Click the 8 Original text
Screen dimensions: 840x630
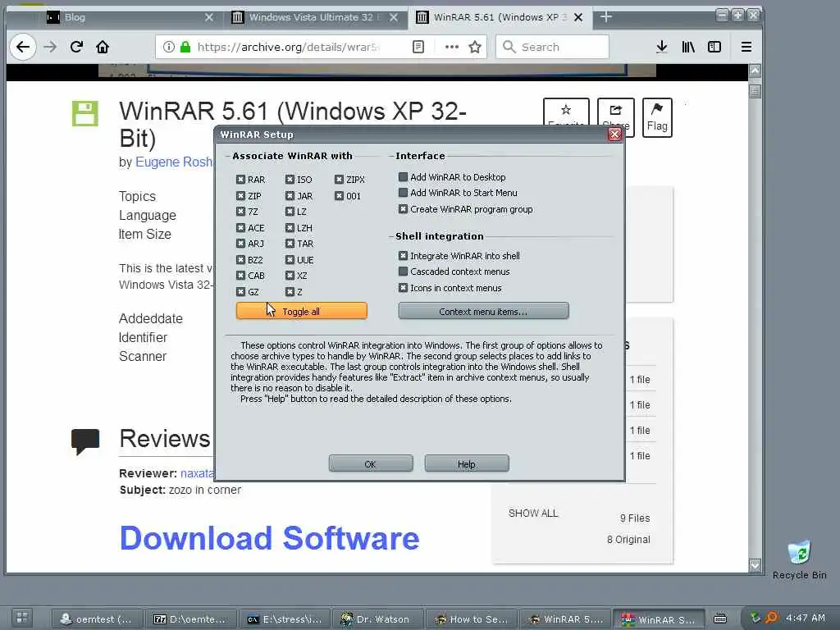pyautogui.click(x=628, y=540)
